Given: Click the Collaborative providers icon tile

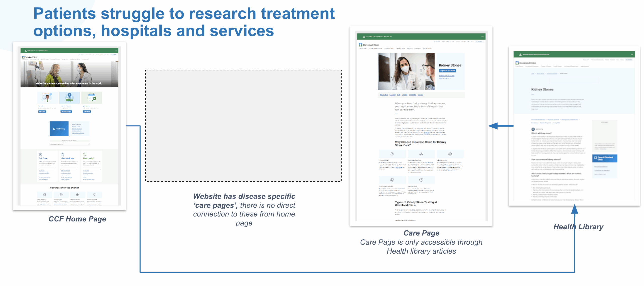Looking at the screenshot, I should pyautogui.click(x=78, y=195).
